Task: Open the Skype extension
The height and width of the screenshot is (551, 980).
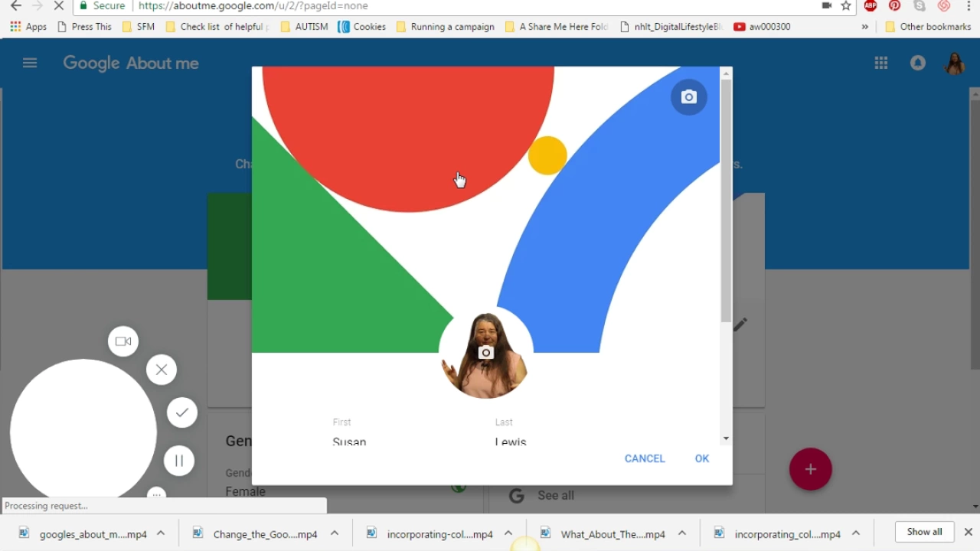Action: (x=920, y=6)
